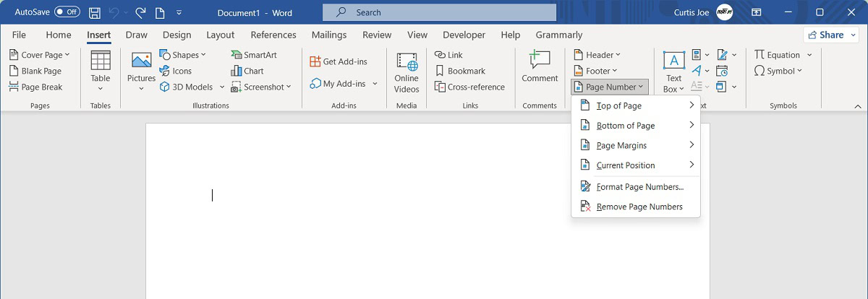The image size is (868, 299).
Task: Expand the Header dropdown
Action: (597, 55)
